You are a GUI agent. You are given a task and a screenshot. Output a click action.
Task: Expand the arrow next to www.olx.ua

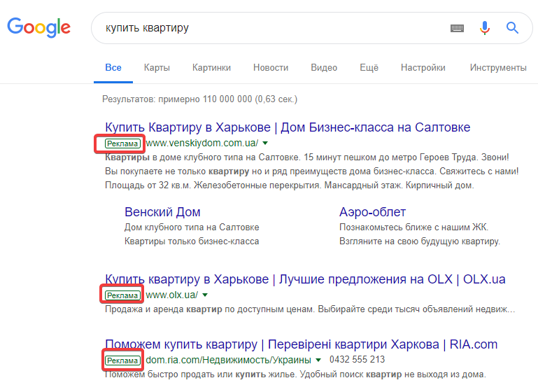pos(205,295)
